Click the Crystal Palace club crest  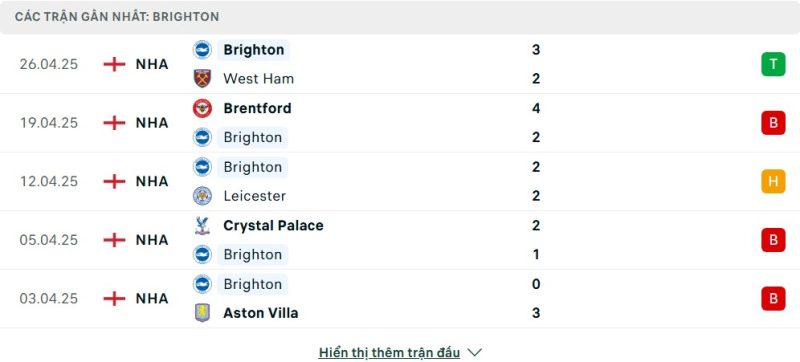[203, 225]
